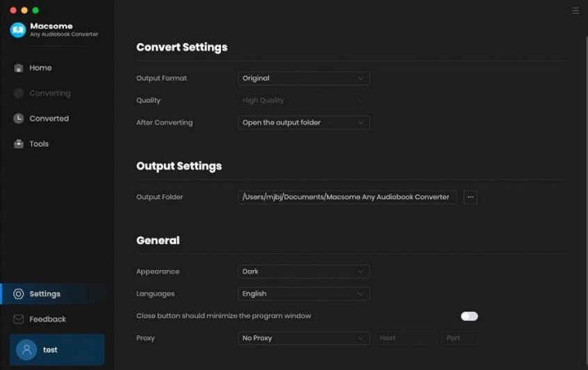Image resolution: width=588 pixels, height=370 pixels.
Task: Browse for output folder with ellipsis button
Action: point(471,197)
